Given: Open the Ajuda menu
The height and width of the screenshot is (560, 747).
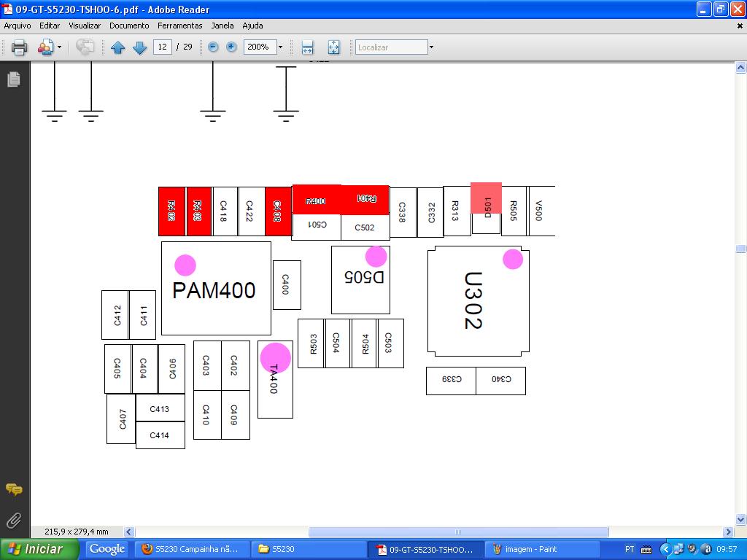Looking at the screenshot, I should (x=252, y=26).
